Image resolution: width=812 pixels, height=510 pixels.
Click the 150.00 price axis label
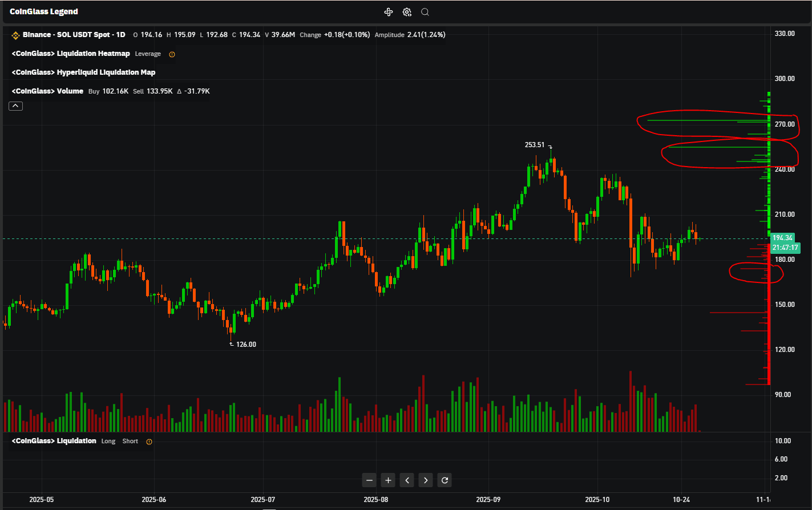coord(785,305)
